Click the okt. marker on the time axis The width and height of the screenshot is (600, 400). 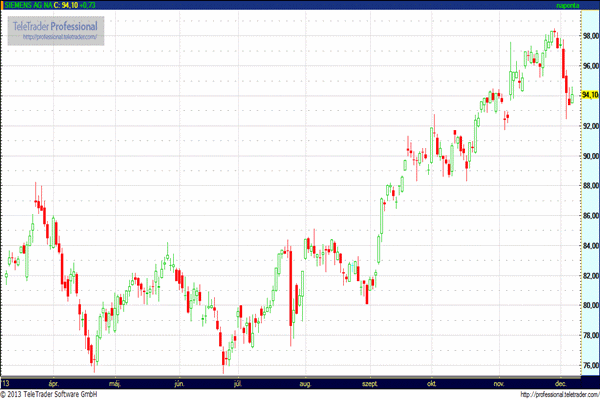(x=432, y=384)
